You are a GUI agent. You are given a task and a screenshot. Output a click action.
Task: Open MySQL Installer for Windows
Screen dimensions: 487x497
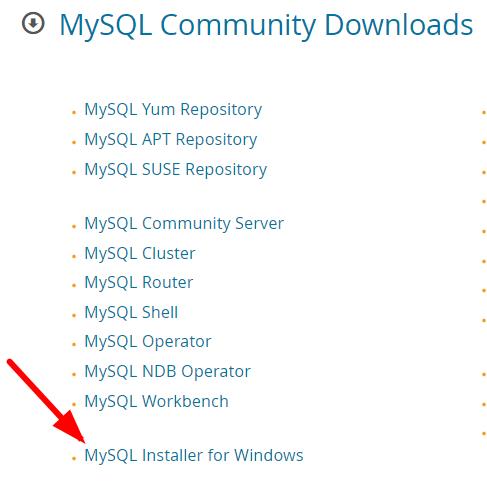coord(194,455)
